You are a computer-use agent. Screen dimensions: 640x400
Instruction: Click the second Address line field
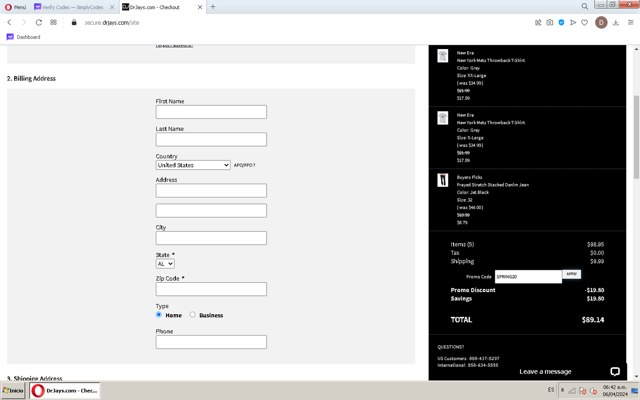point(211,211)
